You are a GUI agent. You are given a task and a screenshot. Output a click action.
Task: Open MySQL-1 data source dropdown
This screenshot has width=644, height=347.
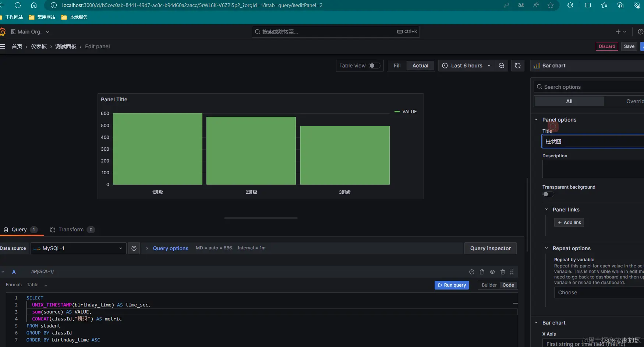[78, 248]
